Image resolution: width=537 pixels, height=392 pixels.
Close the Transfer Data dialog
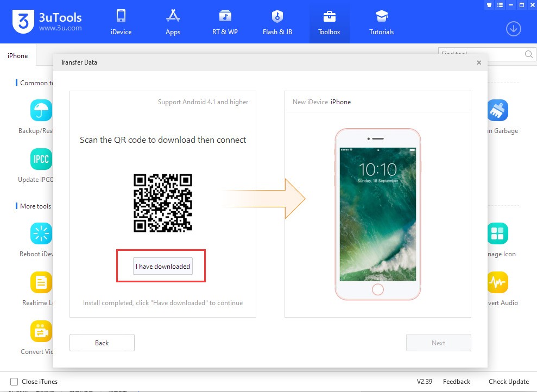(479, 62)
